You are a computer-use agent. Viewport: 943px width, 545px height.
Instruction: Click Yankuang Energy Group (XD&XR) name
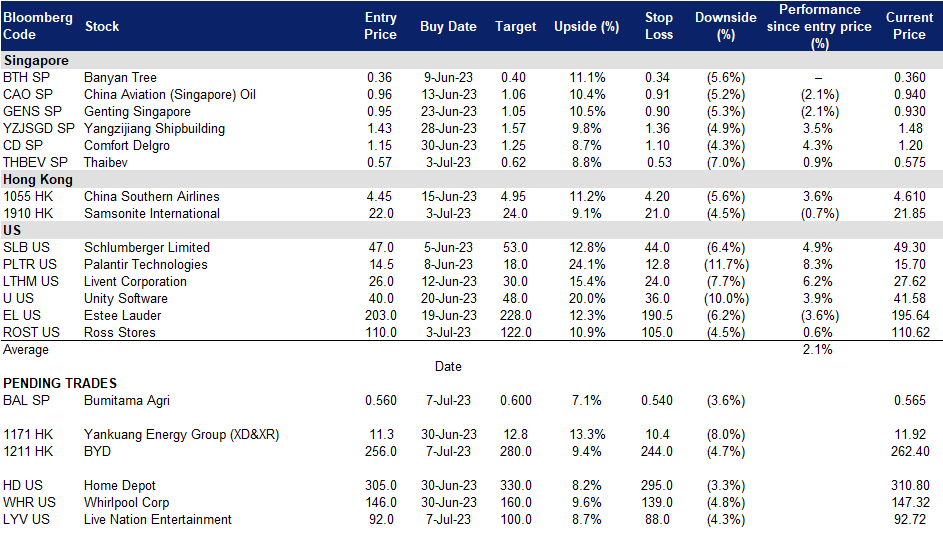(182, 434)
